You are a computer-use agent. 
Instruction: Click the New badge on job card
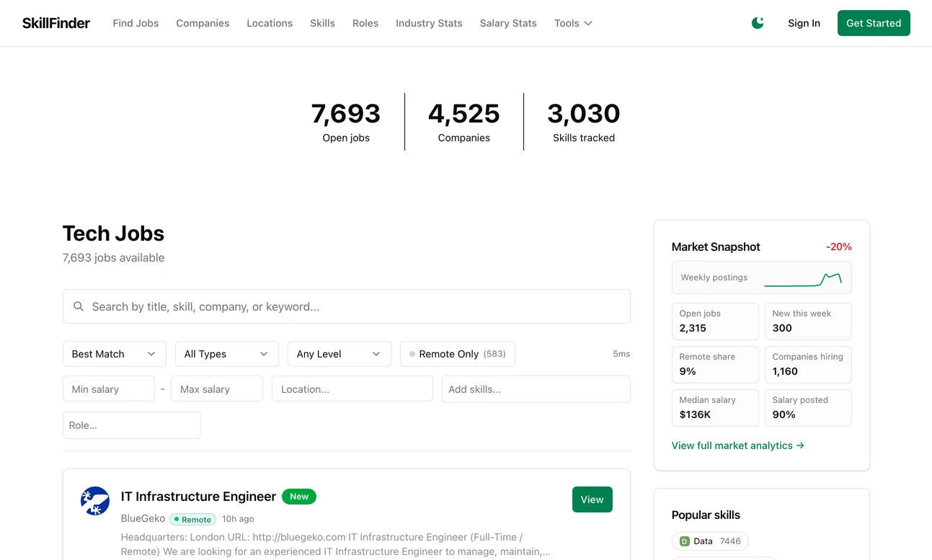[299, 497]
